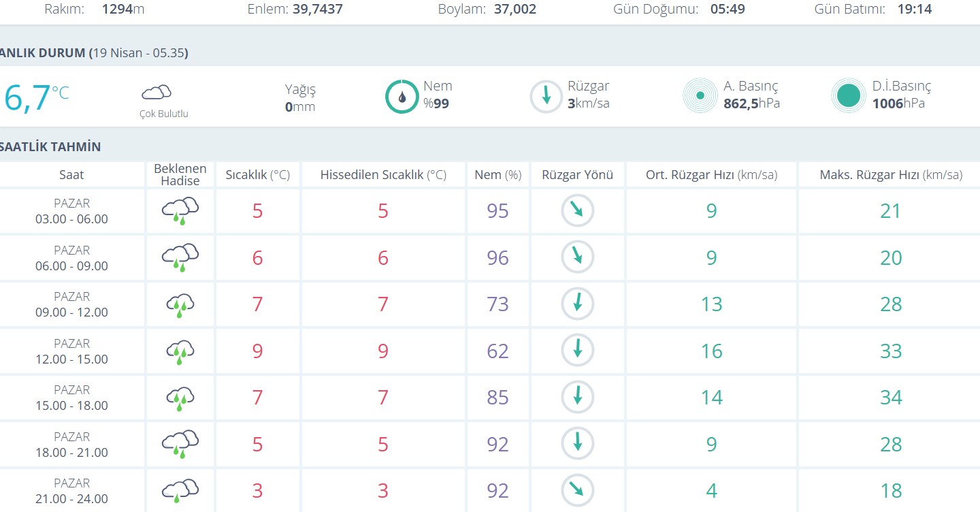The height and width of the screenshot is (512, 980).
Task: Select the PAZAR 15.00 - 18.00 time cell
Action: (x=71, y=398)
